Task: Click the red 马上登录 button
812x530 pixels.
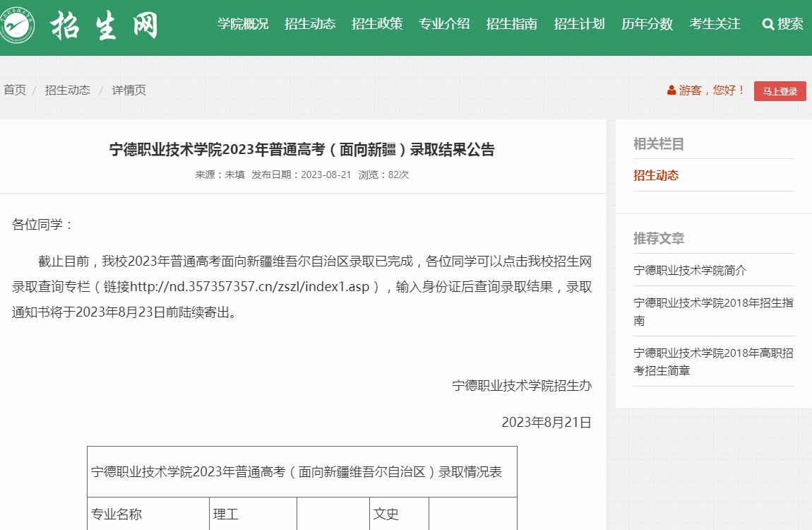Action: 780,91
